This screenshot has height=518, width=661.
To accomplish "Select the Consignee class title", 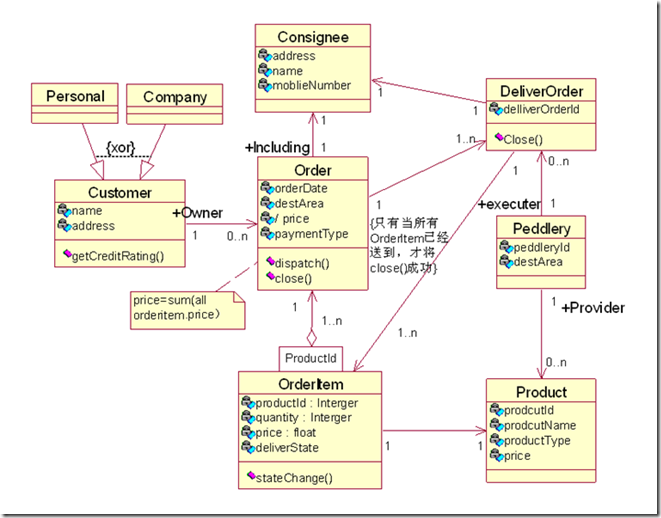I will 313,37.
